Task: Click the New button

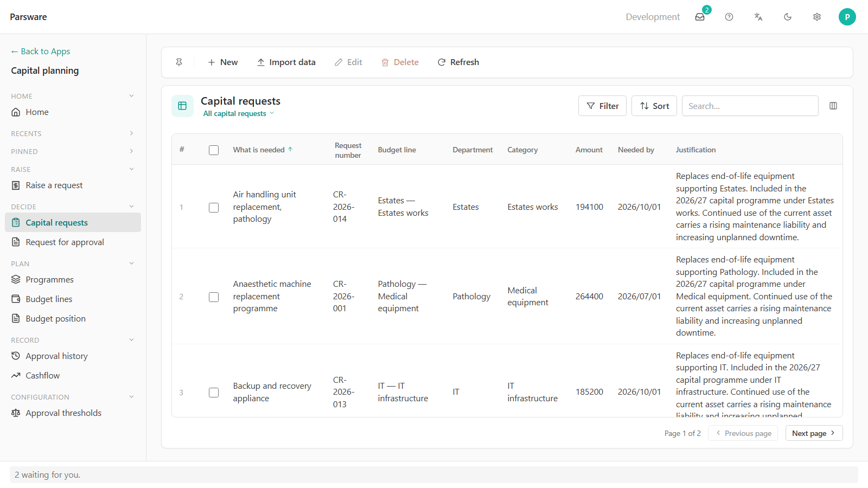Action: pos(223,62)
